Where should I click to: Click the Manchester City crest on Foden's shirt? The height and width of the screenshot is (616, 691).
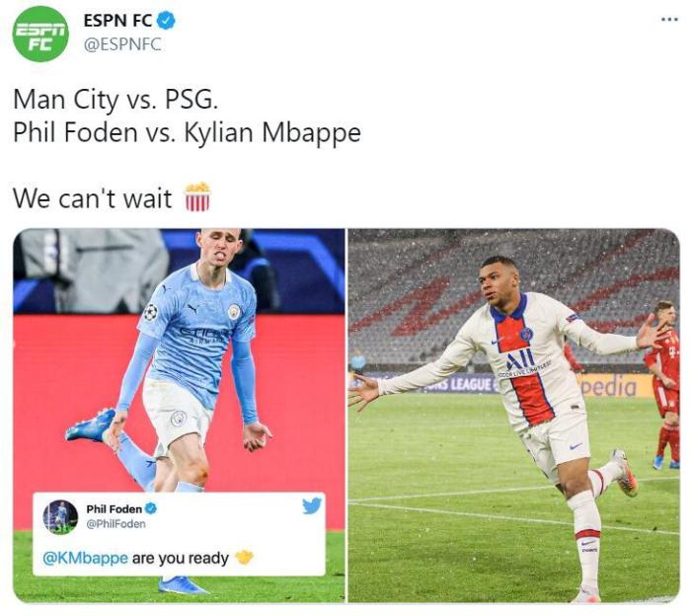(x=235, y=312)
